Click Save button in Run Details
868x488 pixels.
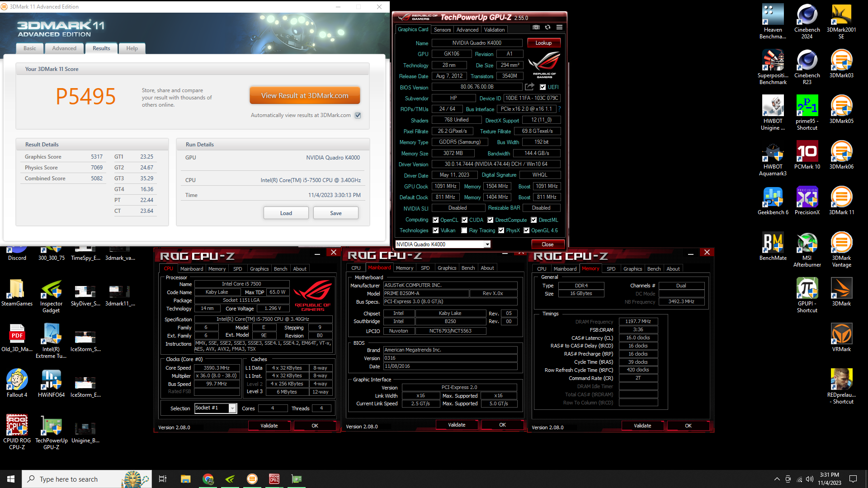pyautogui.click(x=336, y=213)
